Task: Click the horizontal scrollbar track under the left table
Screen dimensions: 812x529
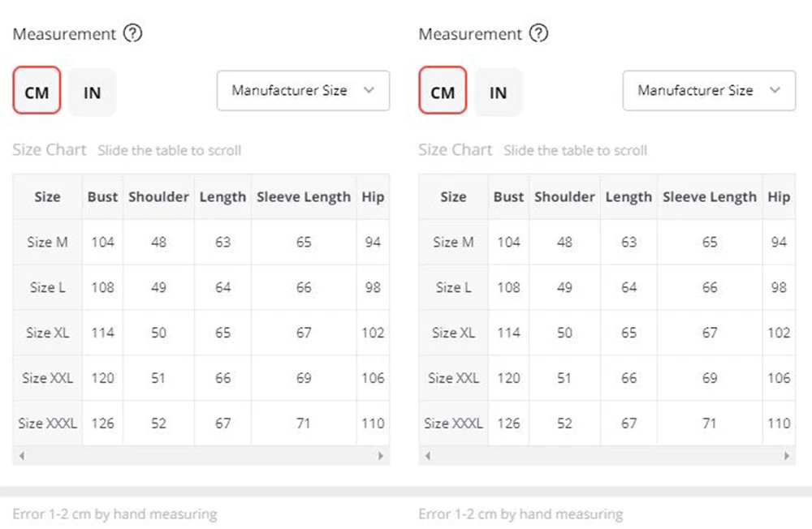Action: 201,456
